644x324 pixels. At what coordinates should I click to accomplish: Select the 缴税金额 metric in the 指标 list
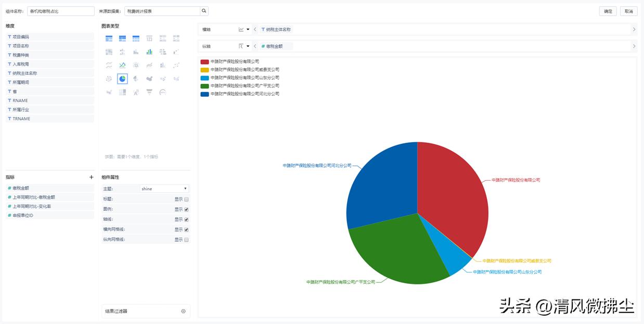[50, 188]
